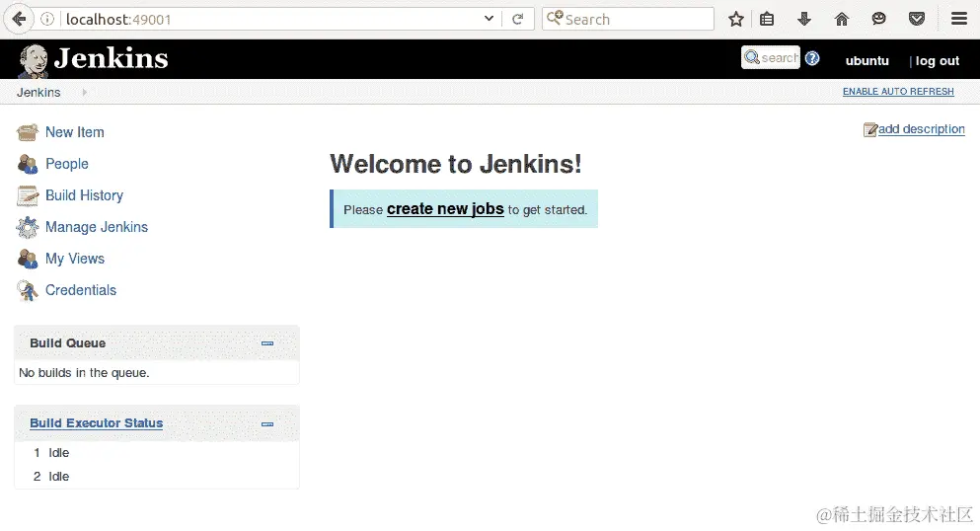
Task: Enable auto refresh link
Action: tap(898, 91)
